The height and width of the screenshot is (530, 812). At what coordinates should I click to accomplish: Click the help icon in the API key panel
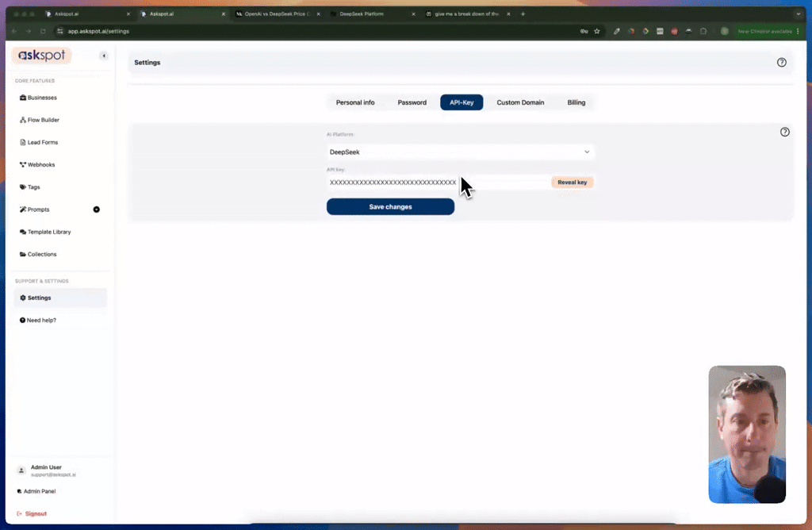(x=784, y=132)
